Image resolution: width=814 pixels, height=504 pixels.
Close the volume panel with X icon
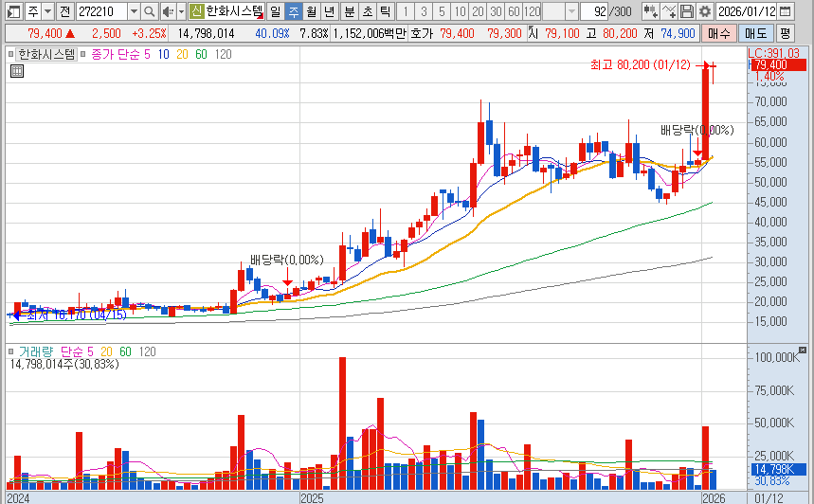[x=803, y=351]
